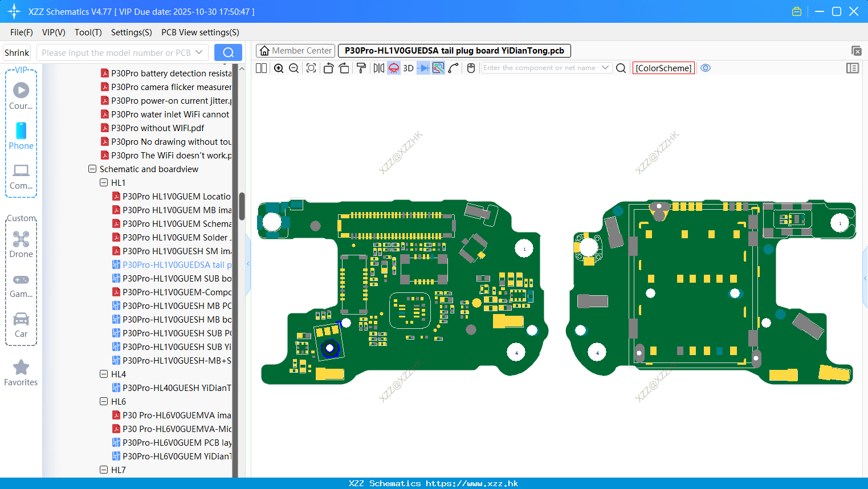This screenshot has height=489, width=868.
Task: Click the split view icon in PCB toolbar
Action: pyautogui.click(x=261, y=68)
